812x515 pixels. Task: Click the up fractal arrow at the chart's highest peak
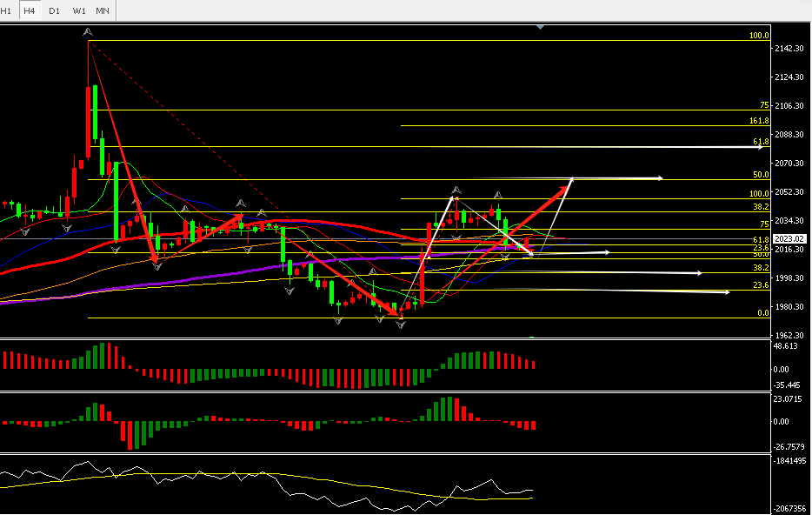tap(88, 32)
